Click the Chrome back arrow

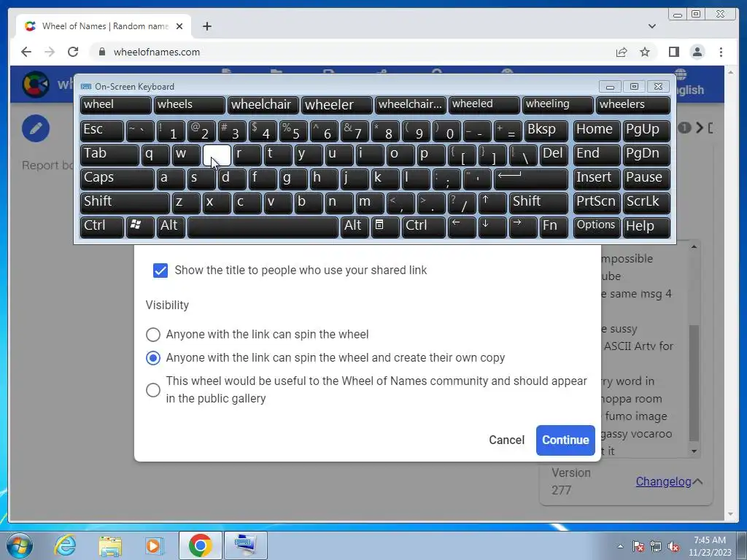pyautogui.click(x=26, y=52)
